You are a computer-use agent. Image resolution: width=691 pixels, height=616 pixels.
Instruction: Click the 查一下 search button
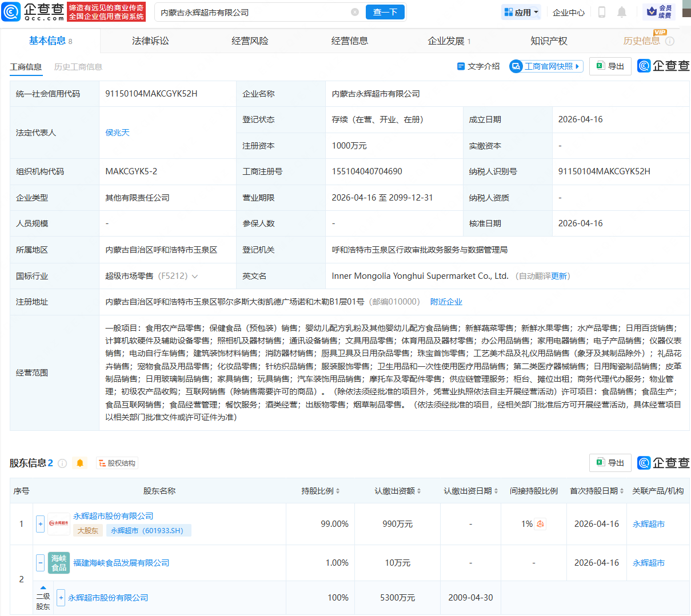[385, 11]
